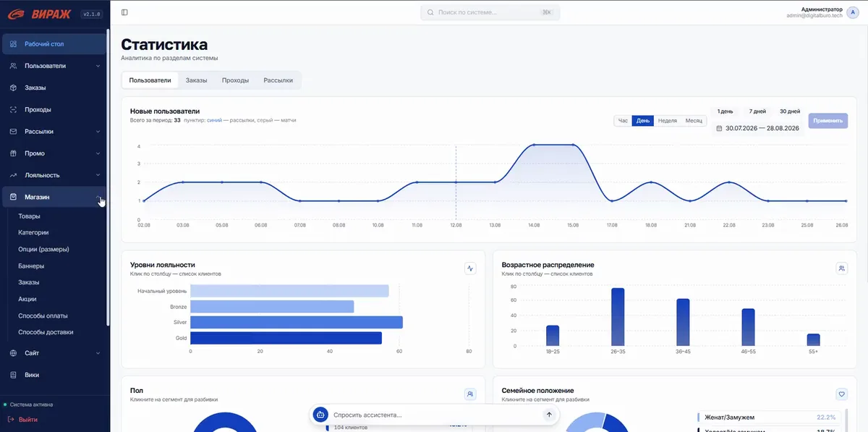Switch to the Проходы statistics tab
868x432 pixels.
pyautogui.click(x=236, y=80)
